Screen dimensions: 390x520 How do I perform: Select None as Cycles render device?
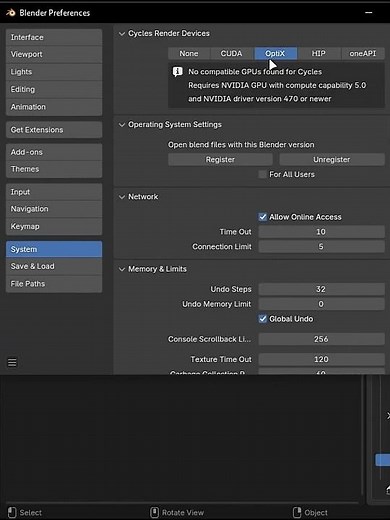(x=189, y=54)
